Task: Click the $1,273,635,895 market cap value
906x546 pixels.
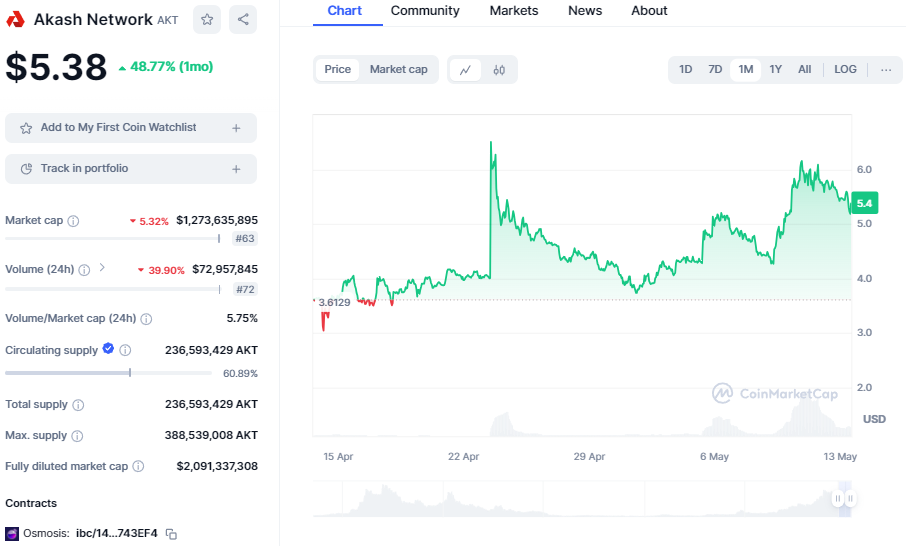Action: (x=217, y=220)
